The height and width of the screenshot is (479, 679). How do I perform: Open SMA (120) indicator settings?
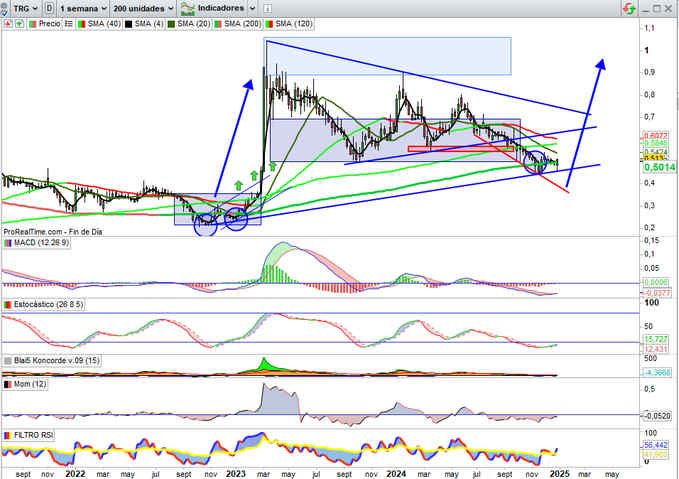(x=294, y=24)
